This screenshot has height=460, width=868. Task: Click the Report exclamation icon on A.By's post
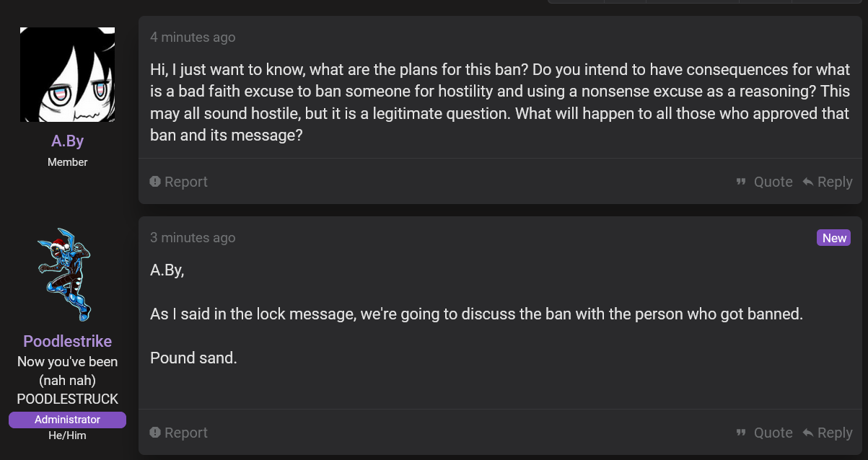(155, 182)
